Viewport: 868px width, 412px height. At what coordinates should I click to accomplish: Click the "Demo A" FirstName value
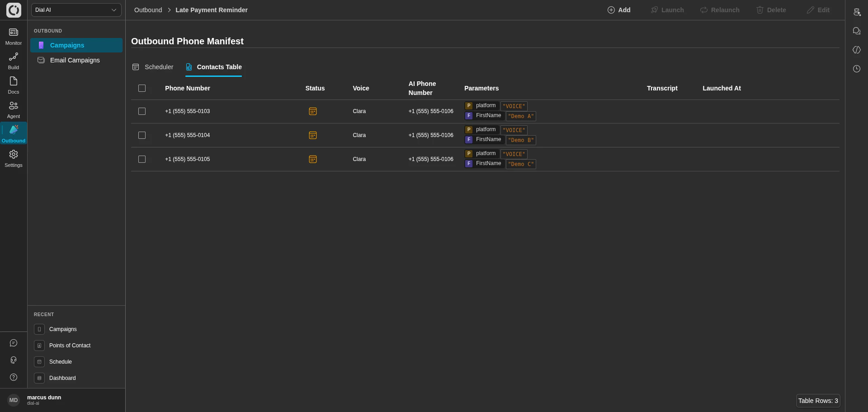tap(521, 116)
